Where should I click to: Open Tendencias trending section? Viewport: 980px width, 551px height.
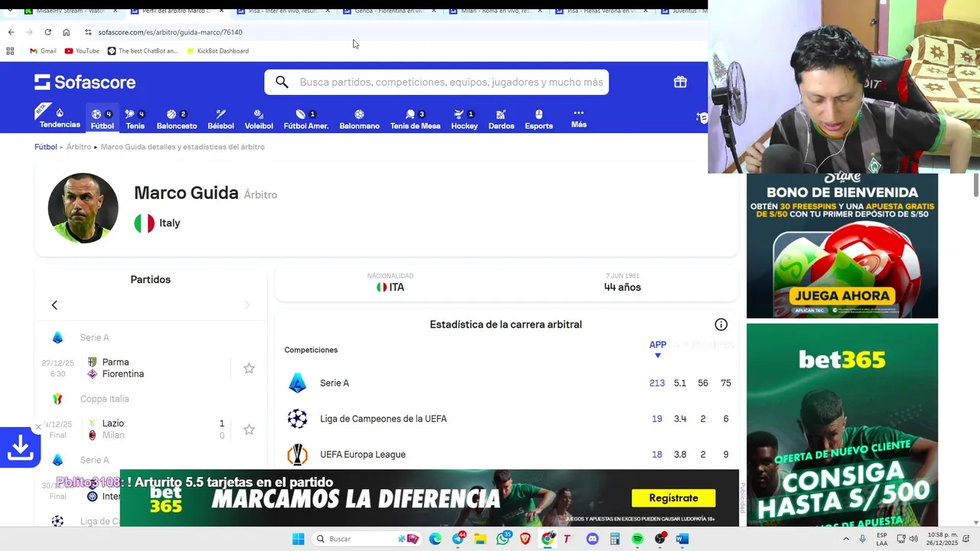[x=60, y=118]
